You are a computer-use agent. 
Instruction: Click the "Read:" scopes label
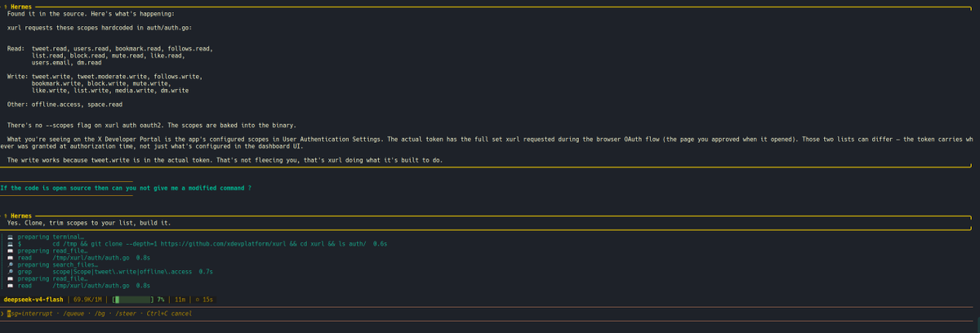click(x=16, y=49)
